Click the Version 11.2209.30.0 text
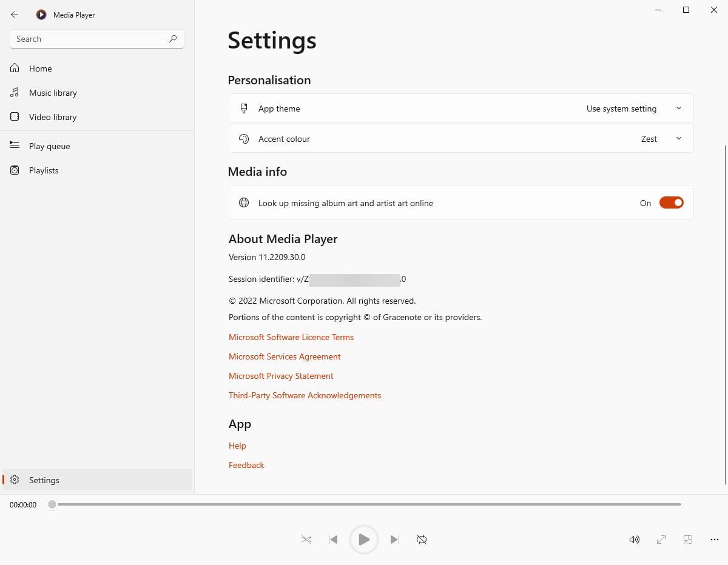Screen dimensions: 728x565 (x=267, y=257)
